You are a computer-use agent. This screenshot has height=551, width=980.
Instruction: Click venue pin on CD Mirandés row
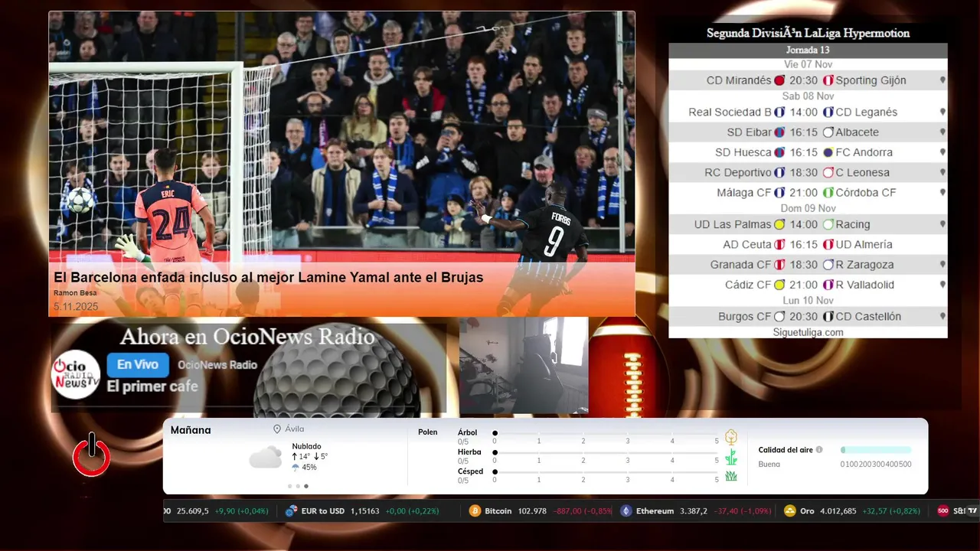[x=942, y=80]
